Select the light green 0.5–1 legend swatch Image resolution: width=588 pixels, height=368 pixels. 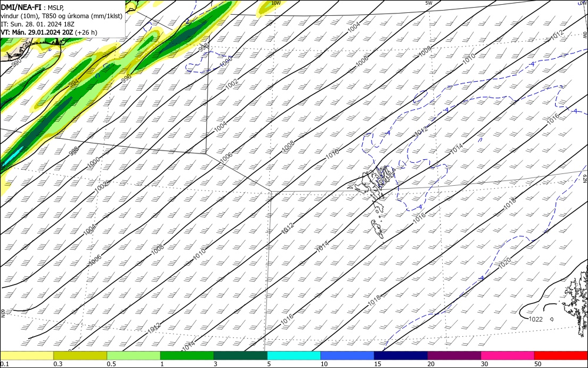133,356
